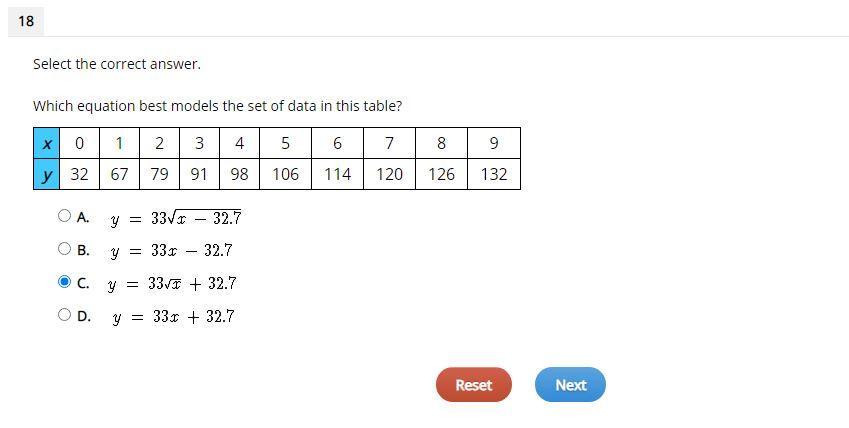
Task: Click the blue x header cell
Action: [x=47, y=143]
